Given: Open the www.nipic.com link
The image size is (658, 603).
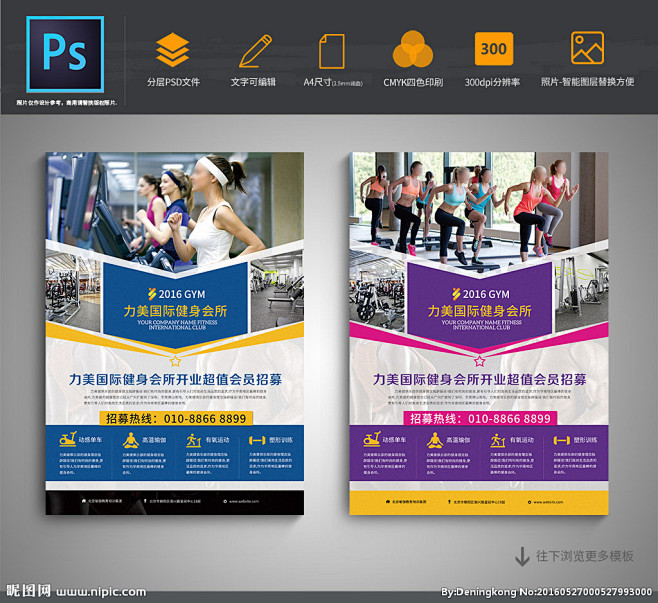Looking at the screenshot, I should 101,591.
